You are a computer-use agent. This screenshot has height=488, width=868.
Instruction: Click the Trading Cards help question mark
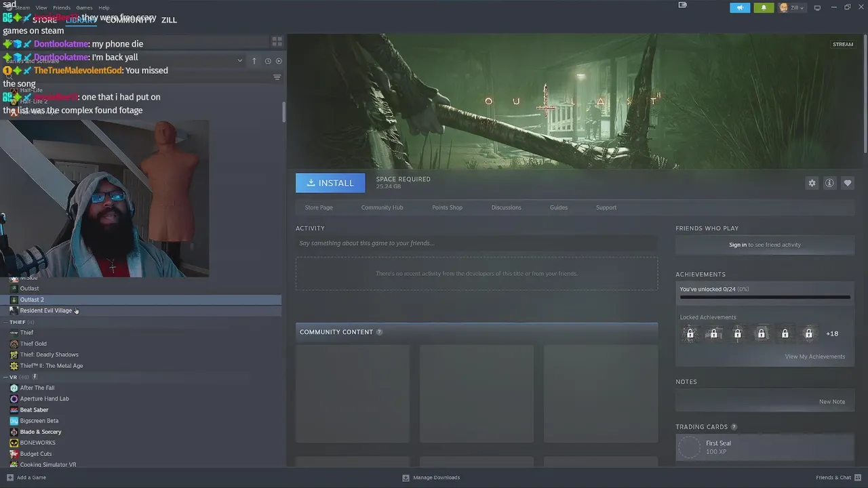tap(734, 427)
